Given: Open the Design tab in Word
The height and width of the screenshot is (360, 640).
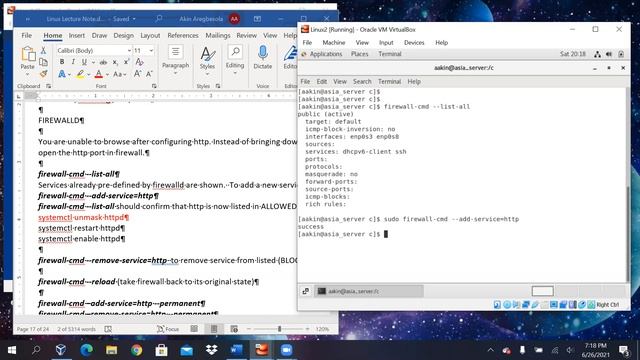Looking at the screenshot, I should pos(123,36).
